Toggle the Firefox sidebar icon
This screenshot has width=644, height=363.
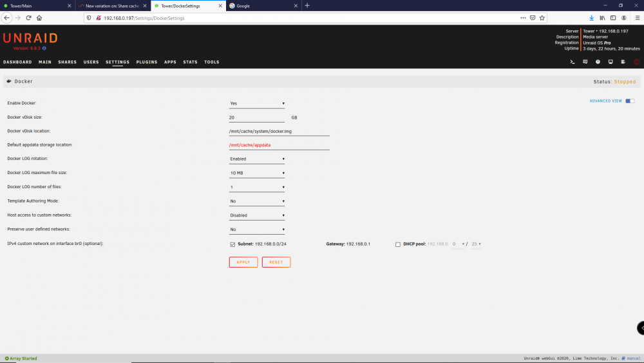tap(613, 18)
